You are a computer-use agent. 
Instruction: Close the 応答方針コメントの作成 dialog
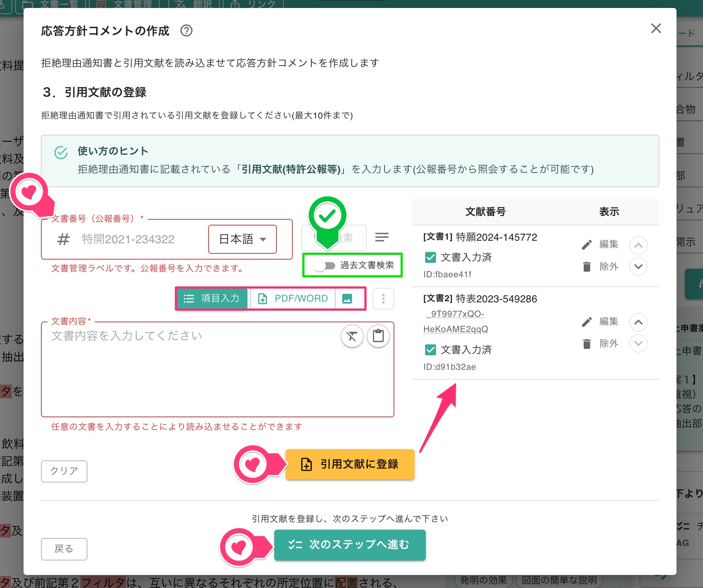pyautogui.click(x=656, y=28)
